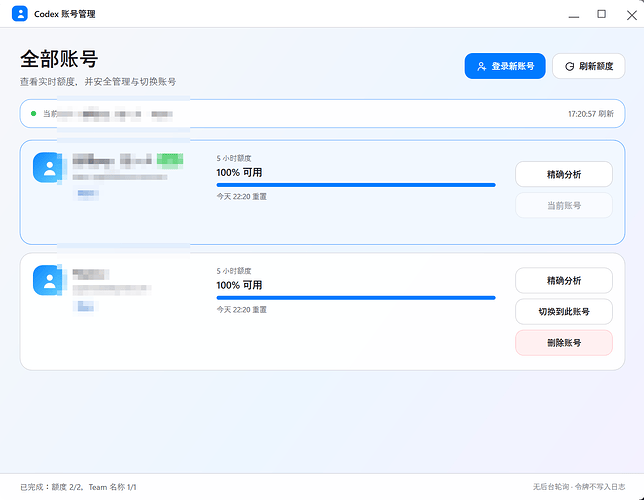Click 100% 可用 in the second account card
Viewport: 644px width, 500px height.
239,285
